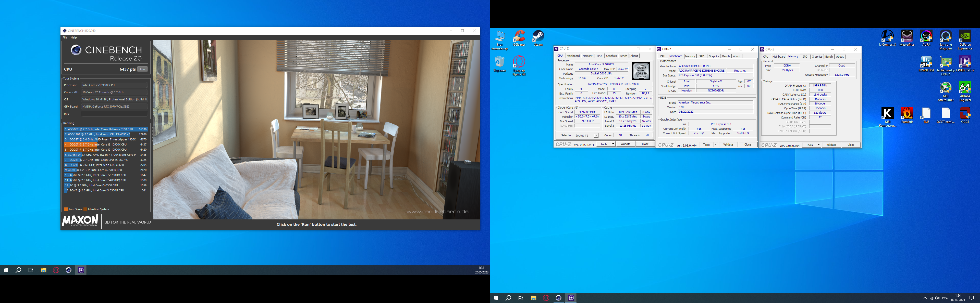Viewport: 980px width, 303px height.
Task: Select ranking row AMD Ryzen Threadripper 1950X
Action: [106, 139]
